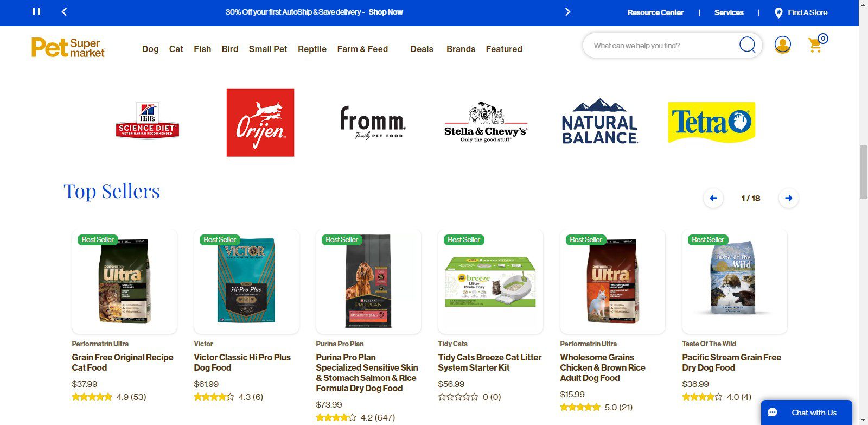The image size is (868, 425).
Task: Open the user account icon
Action: click(782, 45)
